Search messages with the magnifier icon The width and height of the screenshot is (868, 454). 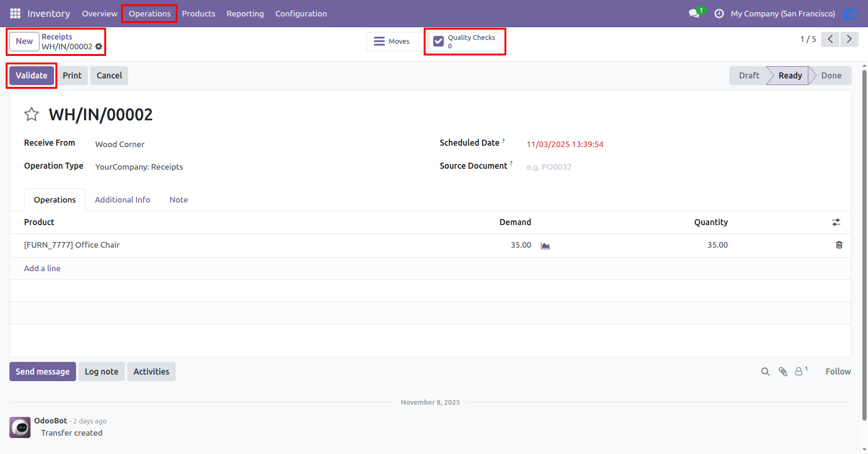coord(765,372)
